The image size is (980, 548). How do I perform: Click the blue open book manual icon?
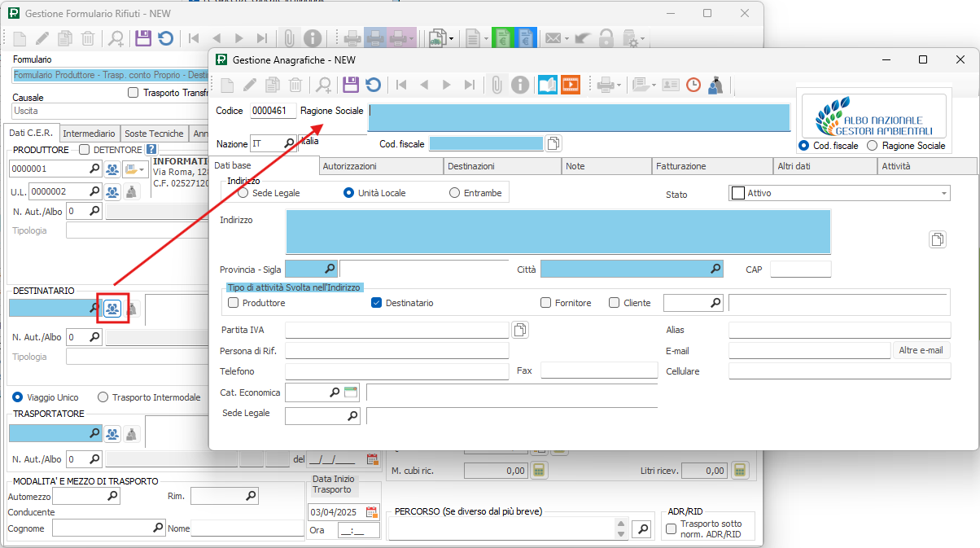[x=548, y=85]
